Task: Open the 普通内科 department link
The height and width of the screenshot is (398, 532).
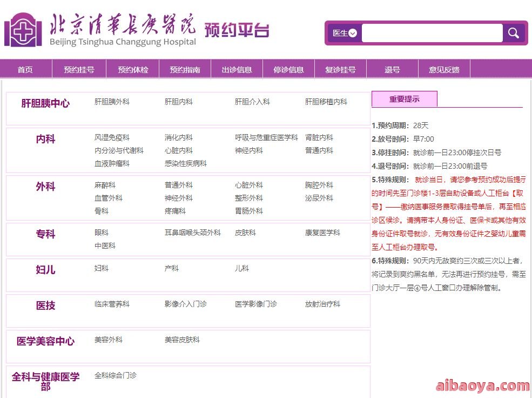Action: click(x=319, y=150)
